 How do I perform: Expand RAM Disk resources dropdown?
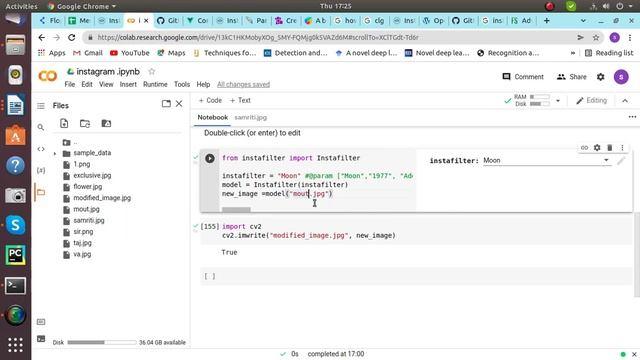click(558, 101)
